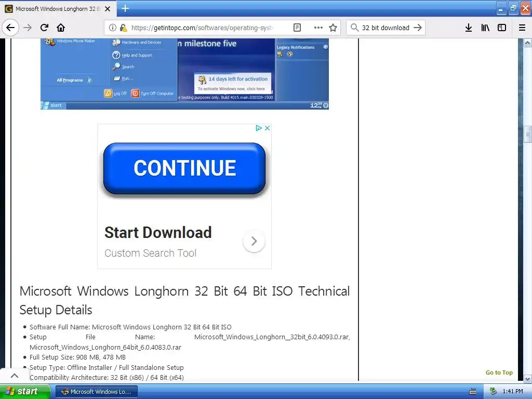The width and height of the screenshot is (532, 399).
Task: Click the Go to Top link
Action: pyautogui.click(x=499, y=373)
